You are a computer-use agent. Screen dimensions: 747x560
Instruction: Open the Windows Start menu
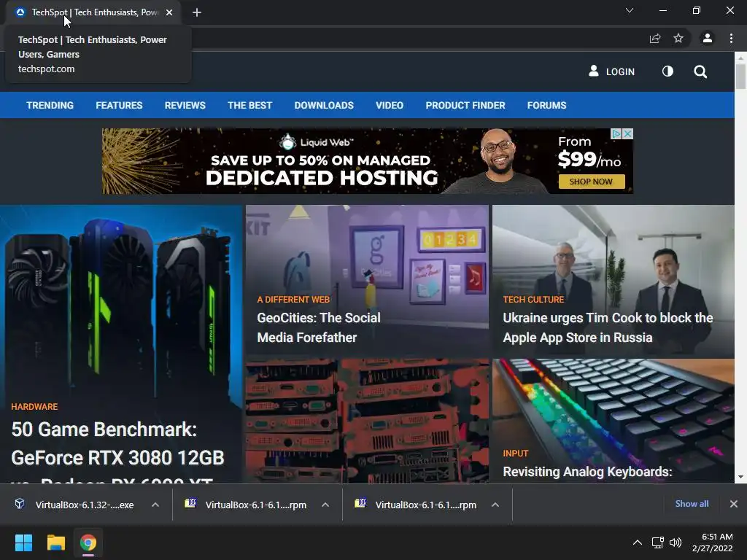23,542
